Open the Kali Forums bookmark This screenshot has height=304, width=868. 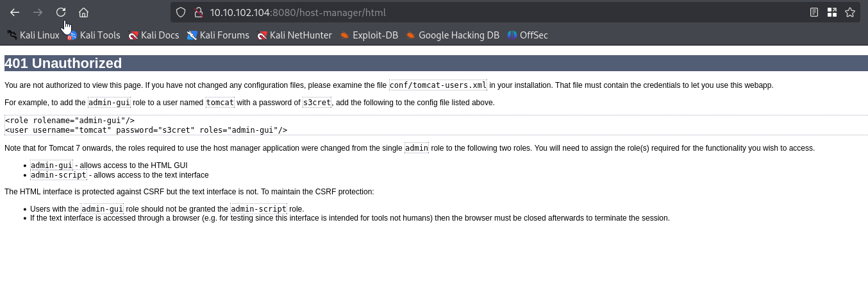(x=218, y=35)
